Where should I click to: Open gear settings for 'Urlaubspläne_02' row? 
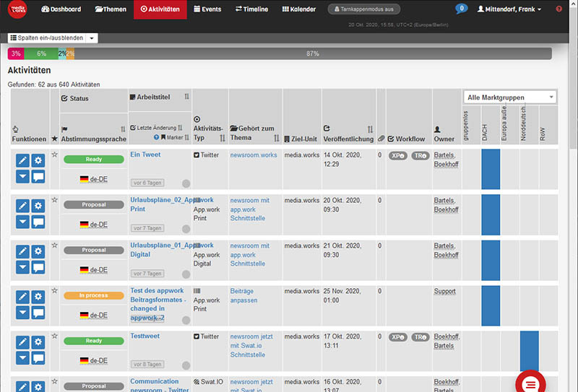(38, 206)
